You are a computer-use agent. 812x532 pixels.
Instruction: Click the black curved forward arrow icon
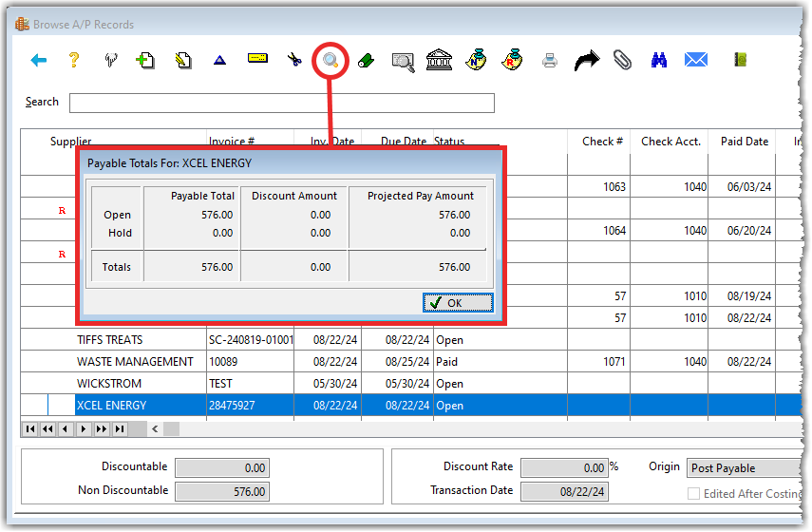[x=587, y=60]
